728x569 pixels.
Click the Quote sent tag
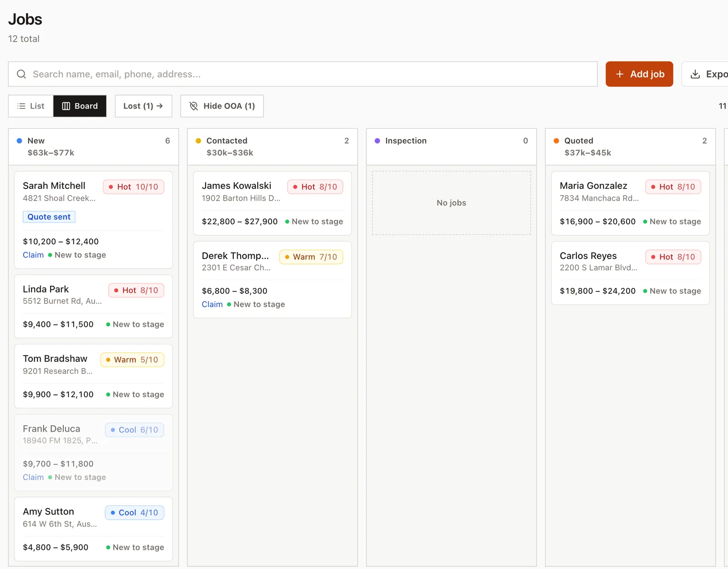coord(49,217)
